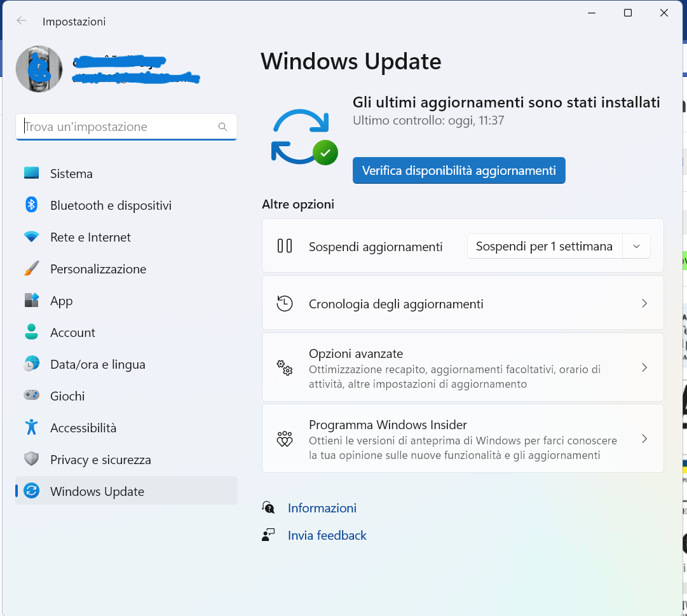The image size is (687, 616).
Task: Click the back arrow next to Impostazioni
Action: [x=22, y=21]
